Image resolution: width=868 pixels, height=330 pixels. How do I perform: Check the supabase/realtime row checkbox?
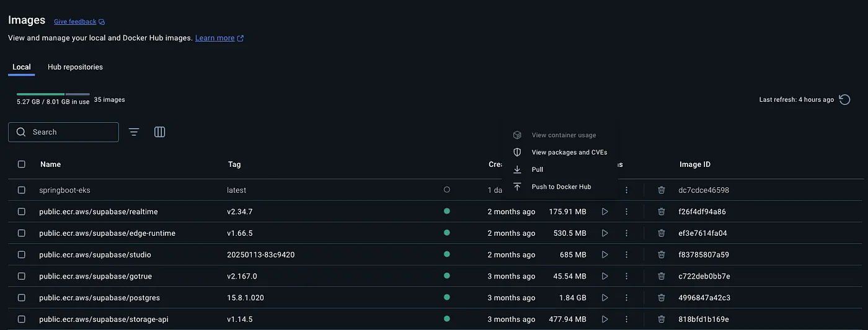(22, 212)
